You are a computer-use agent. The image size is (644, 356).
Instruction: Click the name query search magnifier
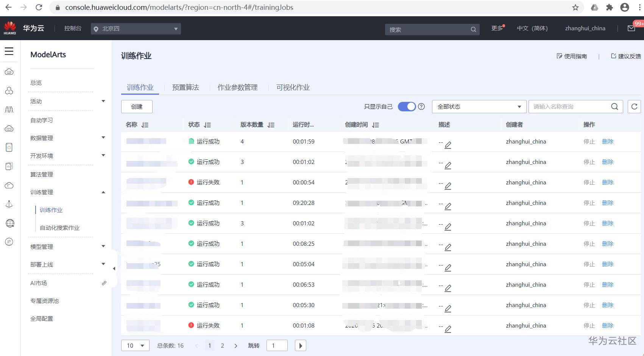pyautogui.click(x=614, y=107)
